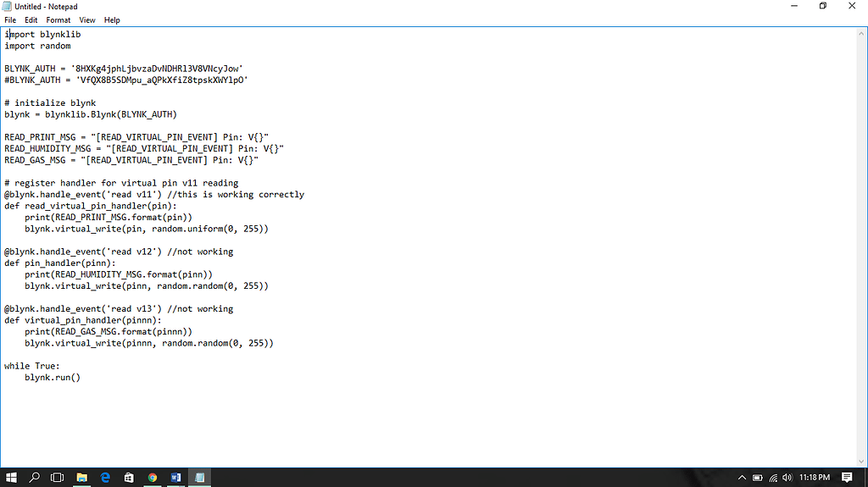
Task: Launch Google Chrome from taskbar
Action: pos(153,477)
